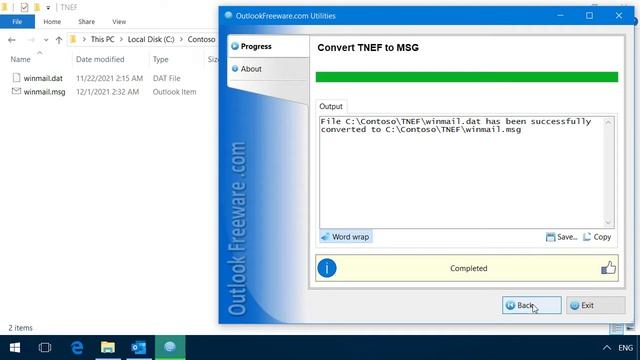Click OutlookFreeware Utilities taskbar icon
This screenshot has width=640, height=360.
point(170,347)
